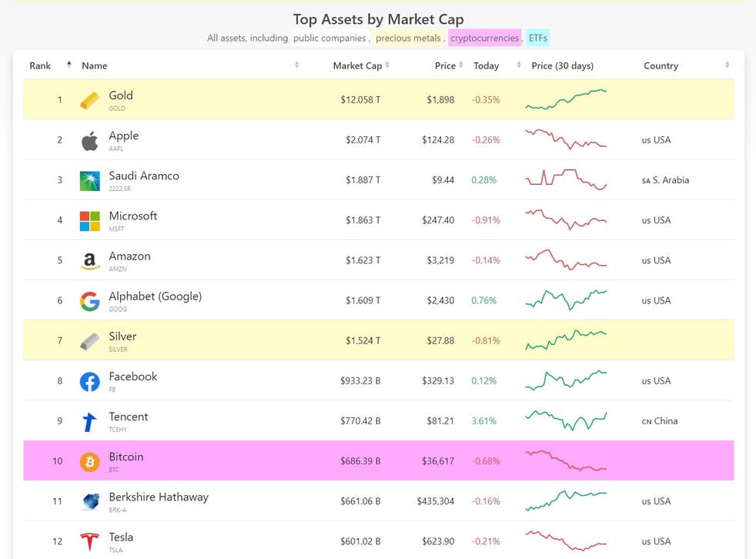This screenshot has width=756, height=559.
Task: Open the Amazon company page
Action: click(129, 256)
